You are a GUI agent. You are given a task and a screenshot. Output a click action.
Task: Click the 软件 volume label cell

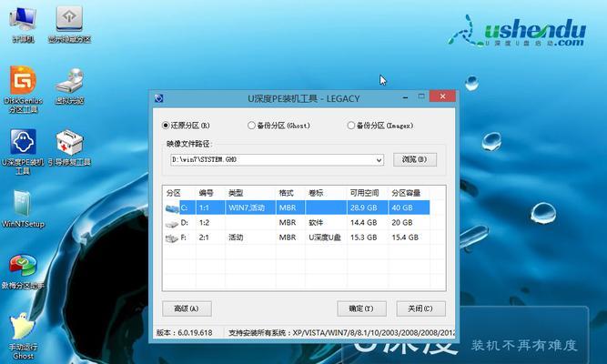coord(326,223)
